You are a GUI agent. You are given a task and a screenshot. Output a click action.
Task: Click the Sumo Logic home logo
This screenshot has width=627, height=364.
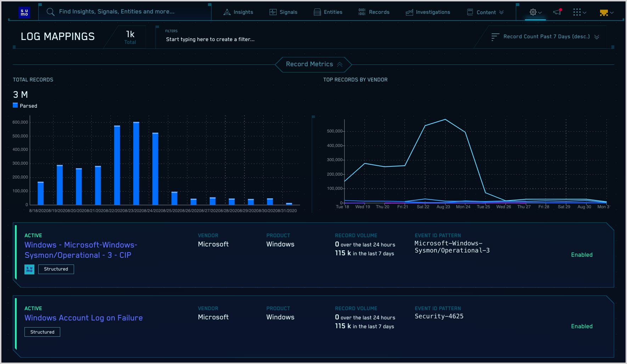[24, 12]
